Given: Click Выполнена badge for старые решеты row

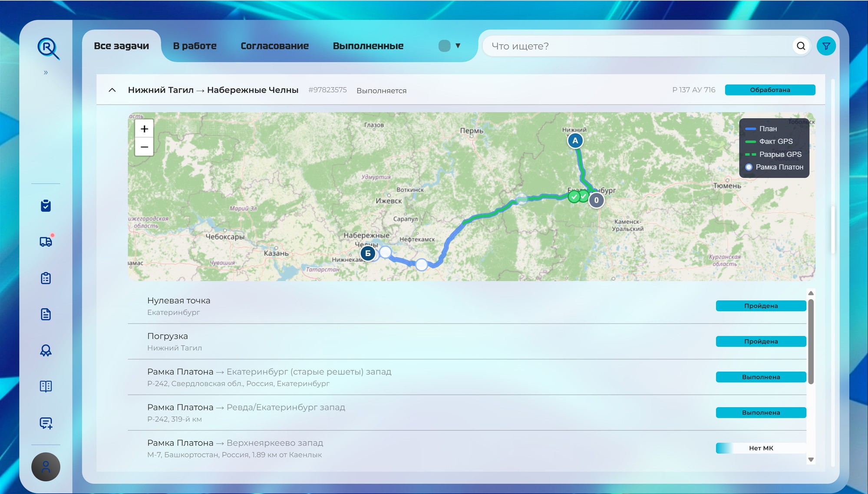Looking at the screenshot, I should pos(761,377).
